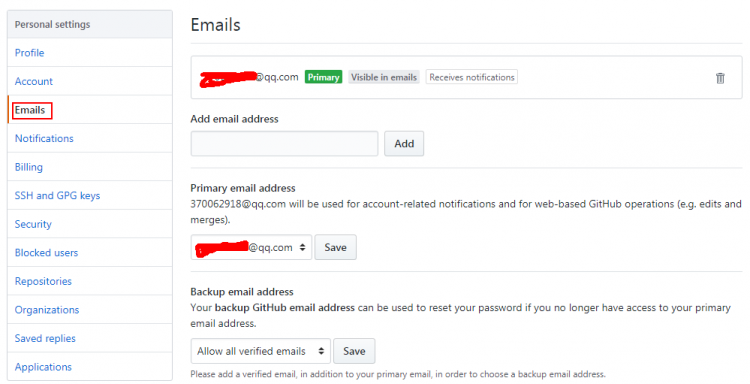Open the Applications settings page
750x384 pixels.
click(x=43, y=367)
